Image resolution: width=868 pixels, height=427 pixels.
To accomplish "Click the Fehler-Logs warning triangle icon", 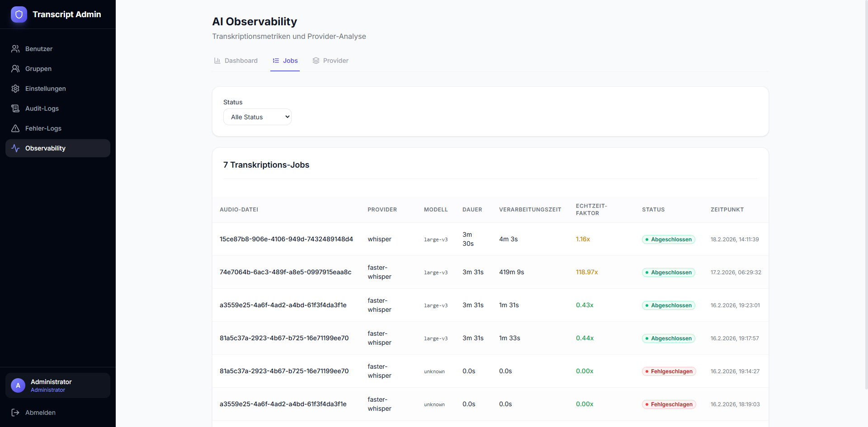I will [15, 128].
